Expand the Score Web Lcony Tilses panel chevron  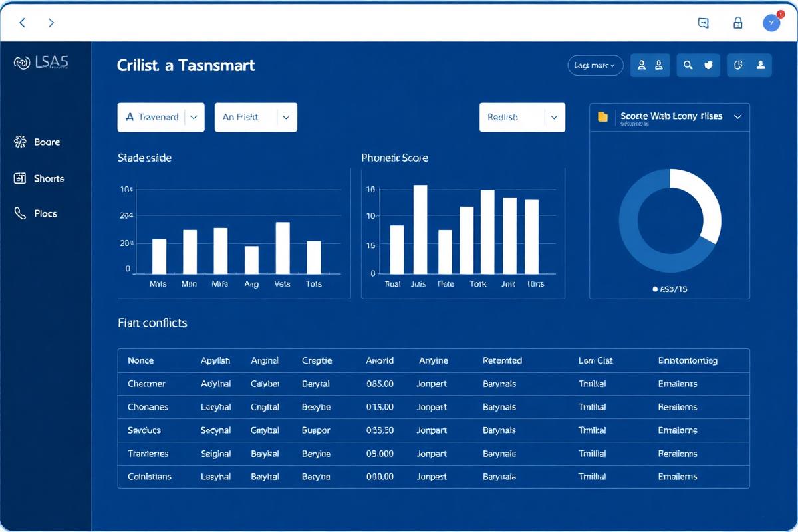737,116
